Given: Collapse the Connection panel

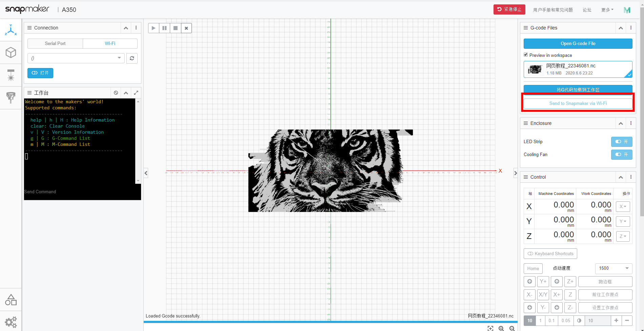Looking at the screenshot, I should pyautogui.click(x=126, y=28).
